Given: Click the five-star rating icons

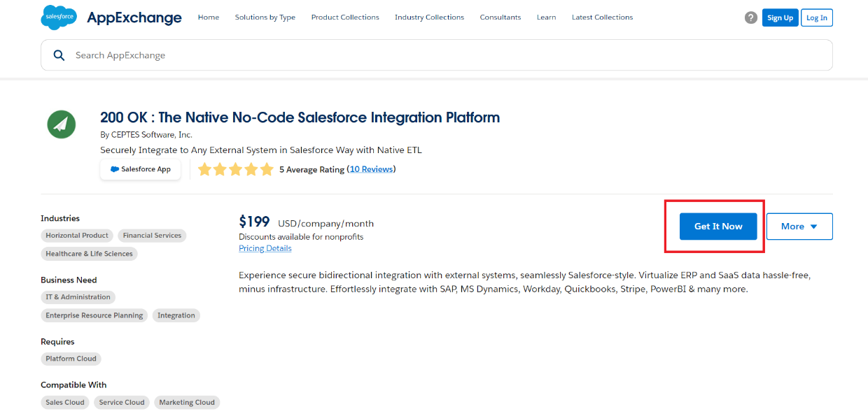Looking at the screenshot, I should (235, 169).
